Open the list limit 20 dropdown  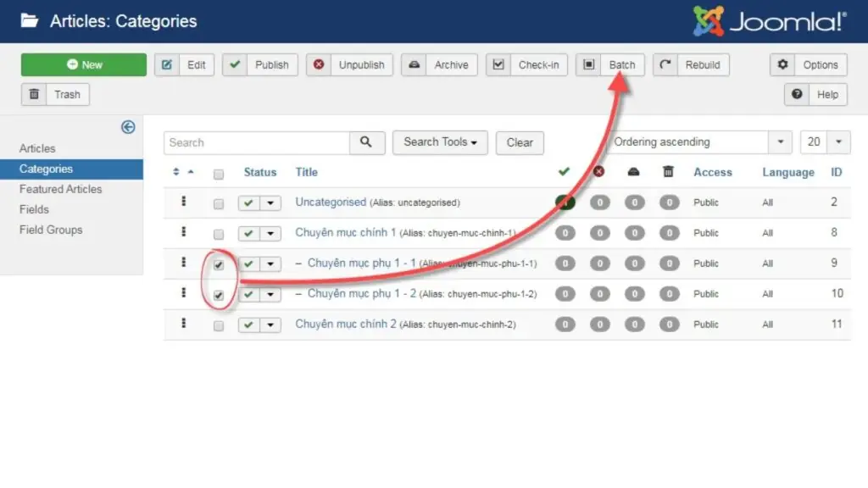pyautogui.click(x=825, y=142)
